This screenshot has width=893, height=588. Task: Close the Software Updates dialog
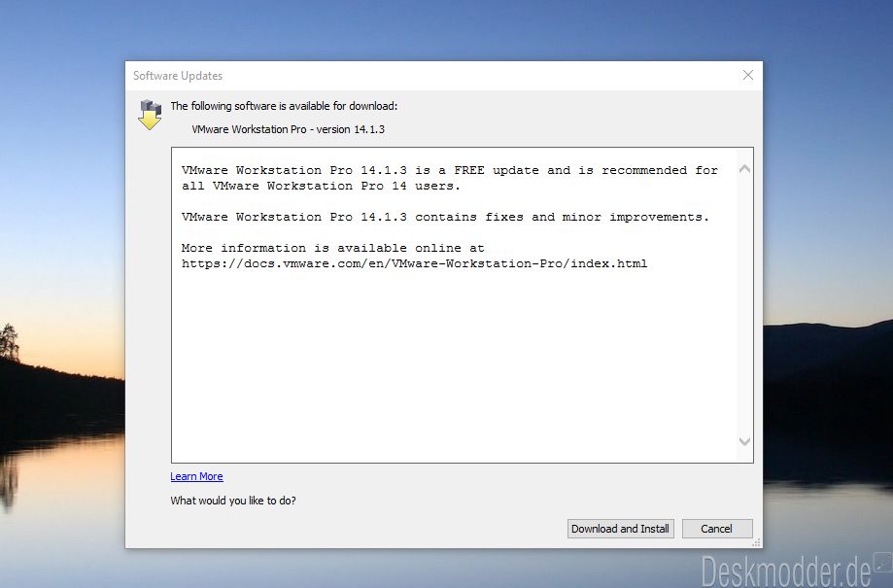[748, 75]
